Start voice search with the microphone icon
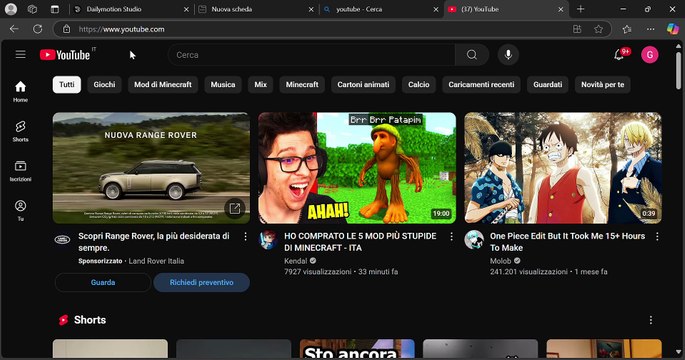This screenshot has width=685, height=360. [x=508, y=55]
